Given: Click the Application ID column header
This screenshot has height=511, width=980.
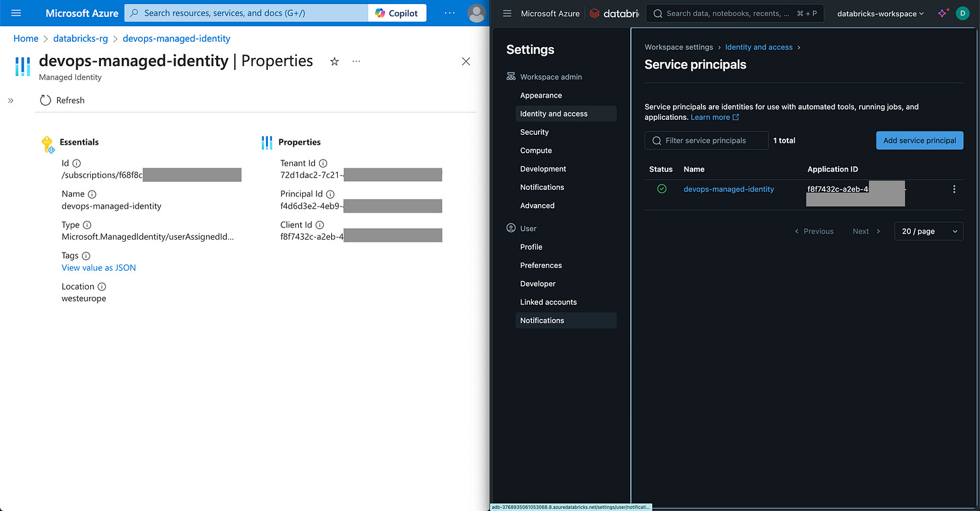Looking at the screenshot, I should [833, 169].
